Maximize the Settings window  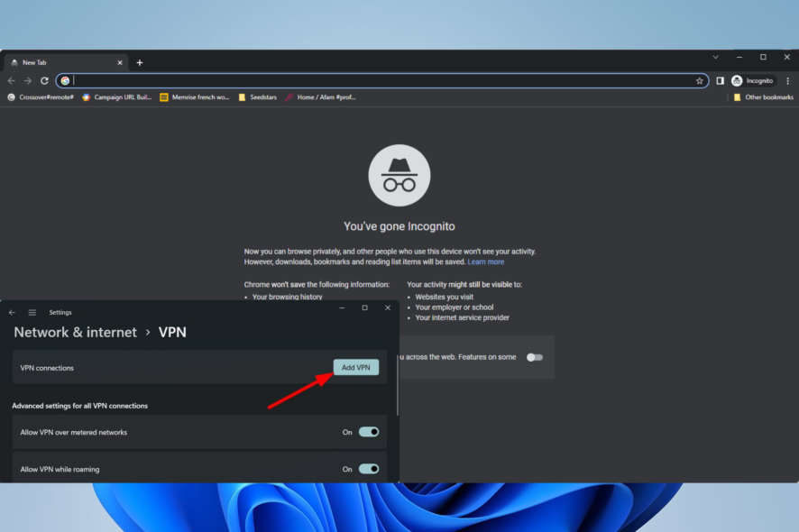[365, 307]
